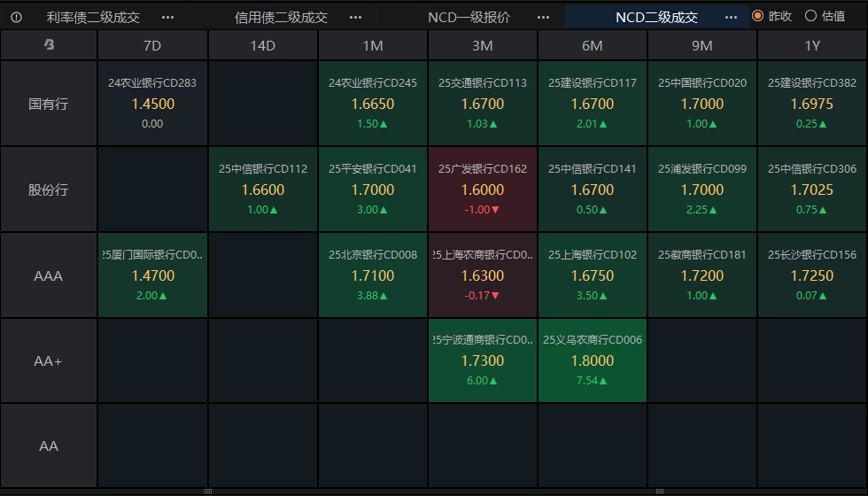Click the left horizontal scrollbar grip
This screenshot has width=868, height=496.
tap(208, 491)
